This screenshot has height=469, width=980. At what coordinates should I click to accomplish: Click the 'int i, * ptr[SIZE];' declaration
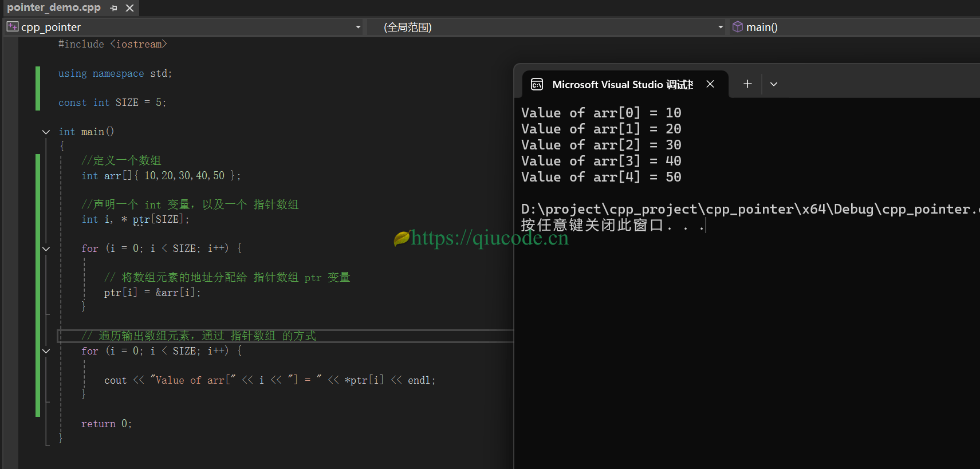pos(135,219)
